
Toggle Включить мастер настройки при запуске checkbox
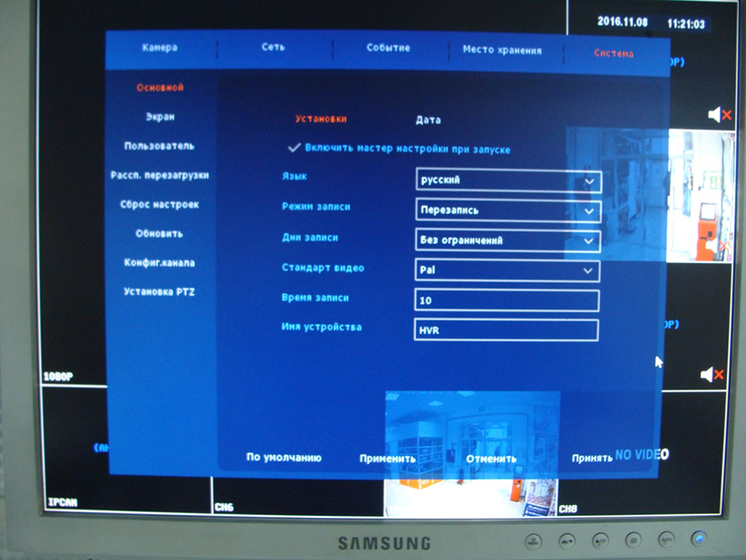point(294,148)
